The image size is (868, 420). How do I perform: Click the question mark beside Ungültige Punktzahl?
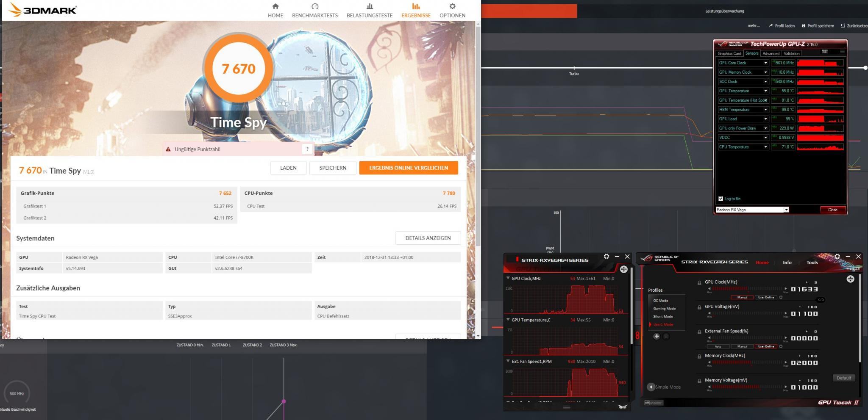coord(307,149)
